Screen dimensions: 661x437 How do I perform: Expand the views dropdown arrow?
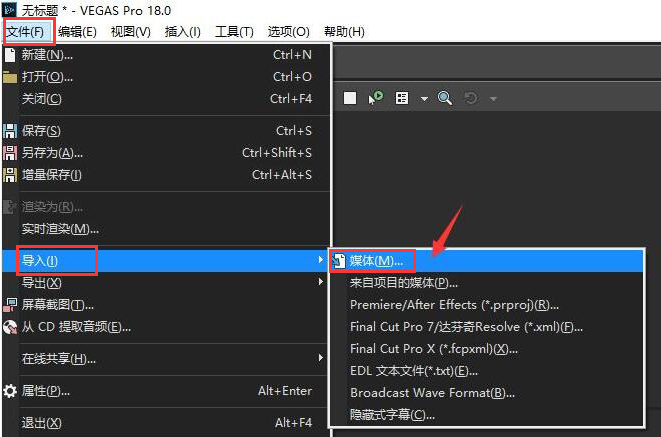click(x=424, y=99)
